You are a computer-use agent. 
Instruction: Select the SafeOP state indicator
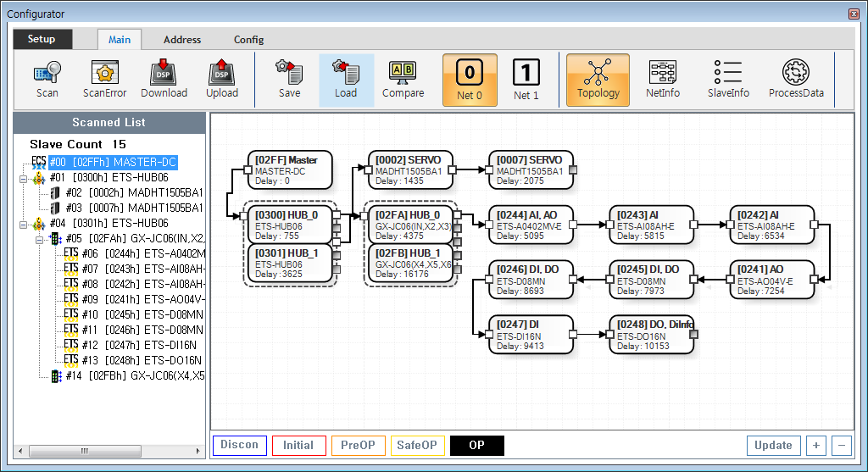416,446
